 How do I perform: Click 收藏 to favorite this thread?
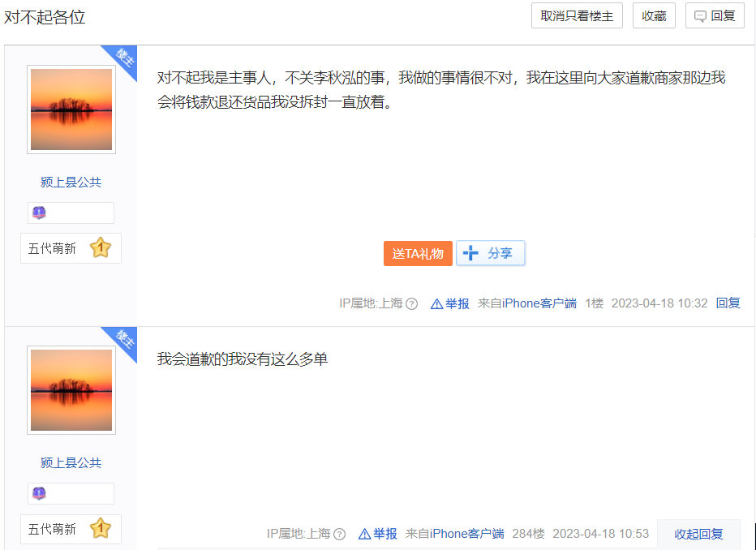pos(654,15)
